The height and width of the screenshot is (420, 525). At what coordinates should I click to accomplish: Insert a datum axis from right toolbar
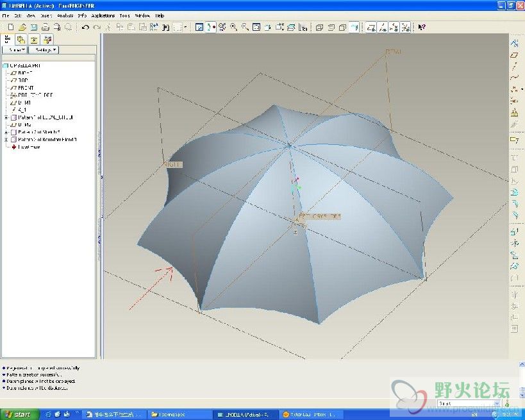pyautogui.click(x=515, y=66)
